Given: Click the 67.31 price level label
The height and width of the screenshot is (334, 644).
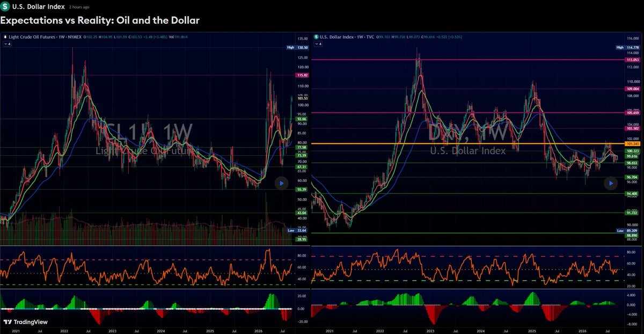Looking at the screenshot, I should tap(302, 166).
